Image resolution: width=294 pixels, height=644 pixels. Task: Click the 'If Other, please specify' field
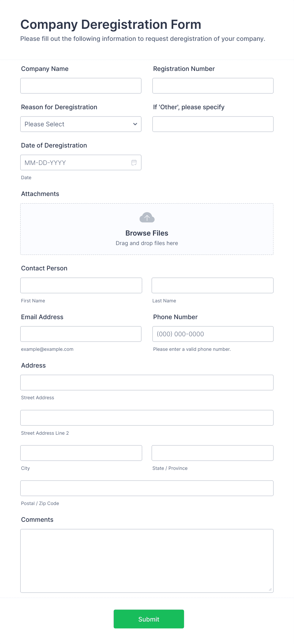point(213,124)
